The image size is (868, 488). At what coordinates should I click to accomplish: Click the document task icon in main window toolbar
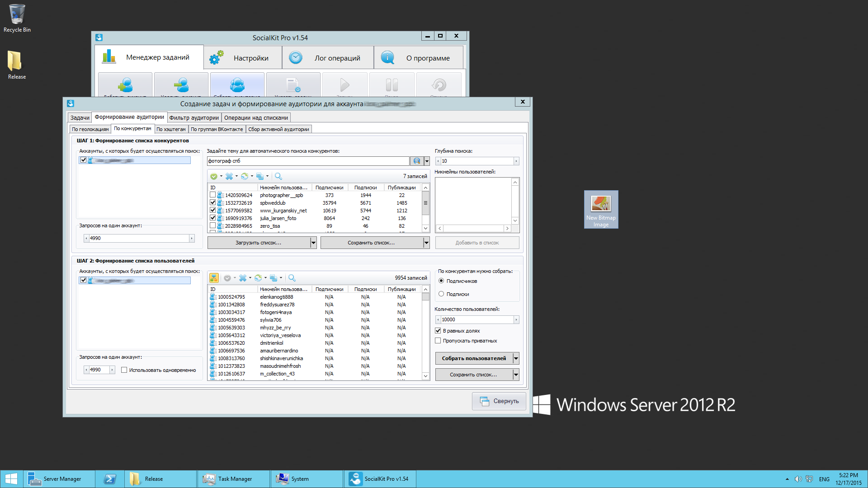[x=293, y=84]
